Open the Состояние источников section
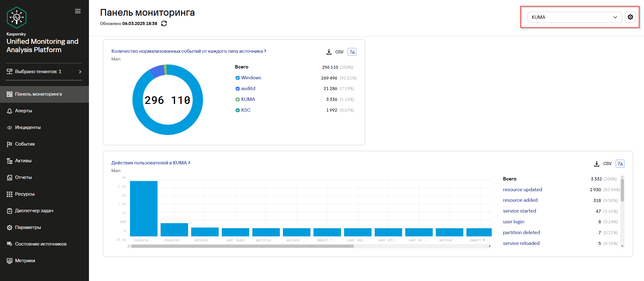The width and height of the screenshot is (644, 281). point(44,244)
